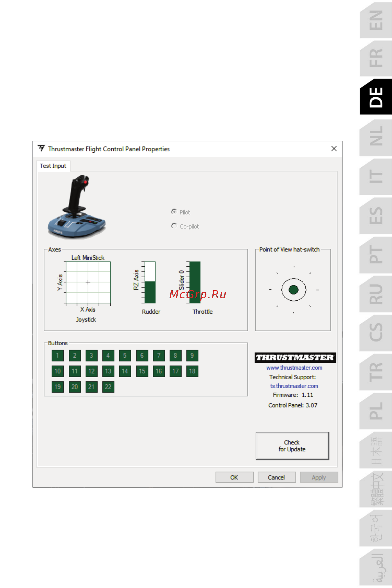The image size is (392, 588).
Task: Click the Control Panel: 3.07 text
Action: tap(293, 405)
